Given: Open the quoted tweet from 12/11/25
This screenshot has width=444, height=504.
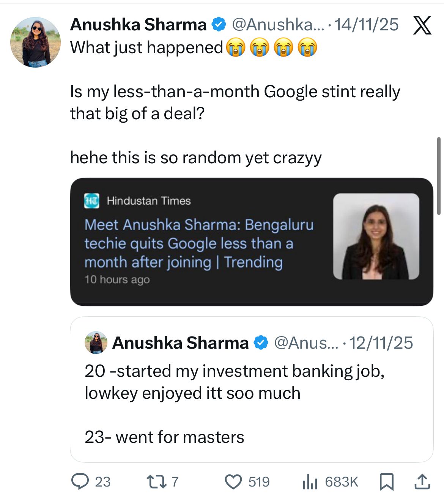Looking at the screenshot, I should click(x=251, y=403).
